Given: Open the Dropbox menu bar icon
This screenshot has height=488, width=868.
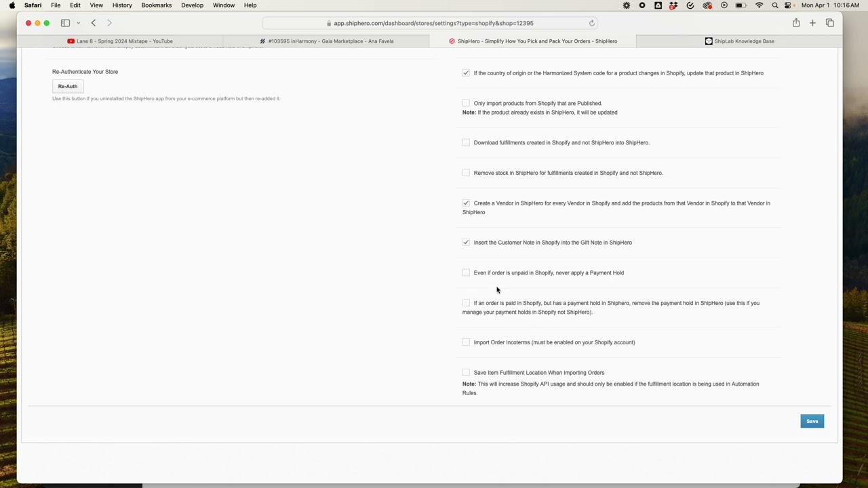Looking at the screenshot, I should (x=673, y=5).
